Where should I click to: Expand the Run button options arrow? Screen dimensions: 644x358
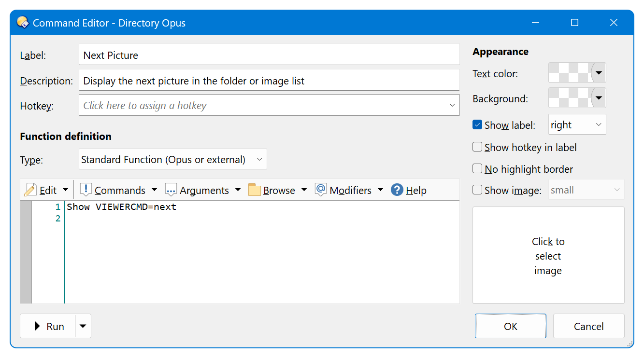83,326
